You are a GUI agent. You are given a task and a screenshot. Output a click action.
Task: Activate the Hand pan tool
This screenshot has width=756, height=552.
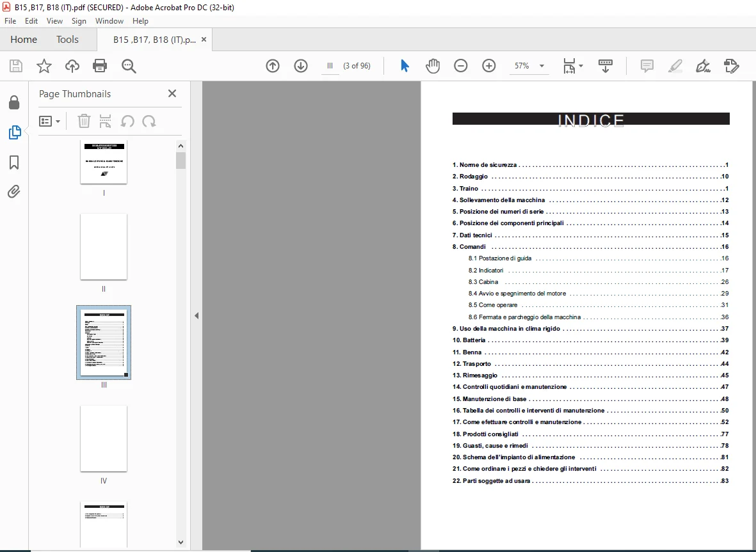tap(433, 66)
